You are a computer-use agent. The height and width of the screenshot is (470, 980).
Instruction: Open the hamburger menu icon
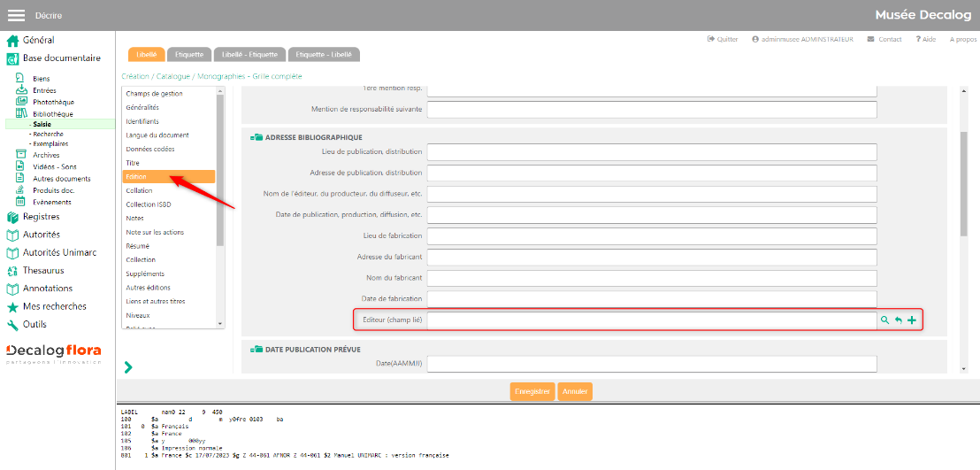16,15
